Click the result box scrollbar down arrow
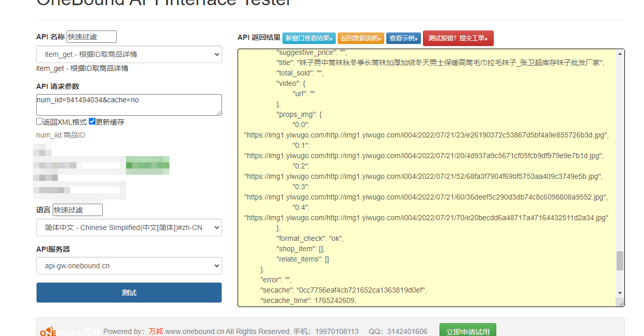 (x=620, y=293)
